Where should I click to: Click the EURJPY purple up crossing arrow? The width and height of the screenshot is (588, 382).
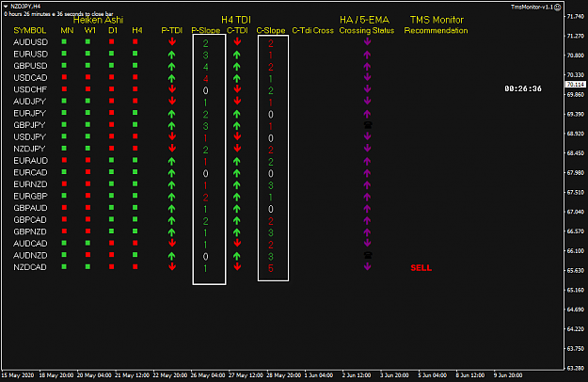tap(367, 114)
